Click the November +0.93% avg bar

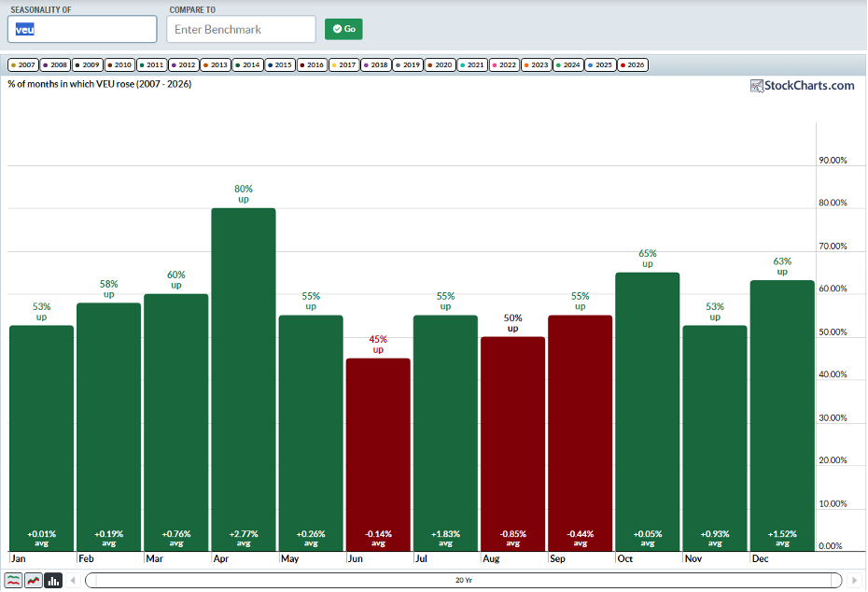coord(715,438)
